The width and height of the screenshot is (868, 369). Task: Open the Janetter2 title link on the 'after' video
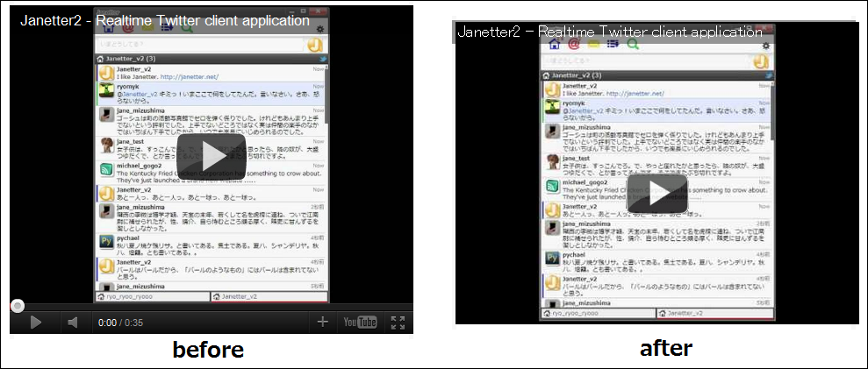point(609,32)
